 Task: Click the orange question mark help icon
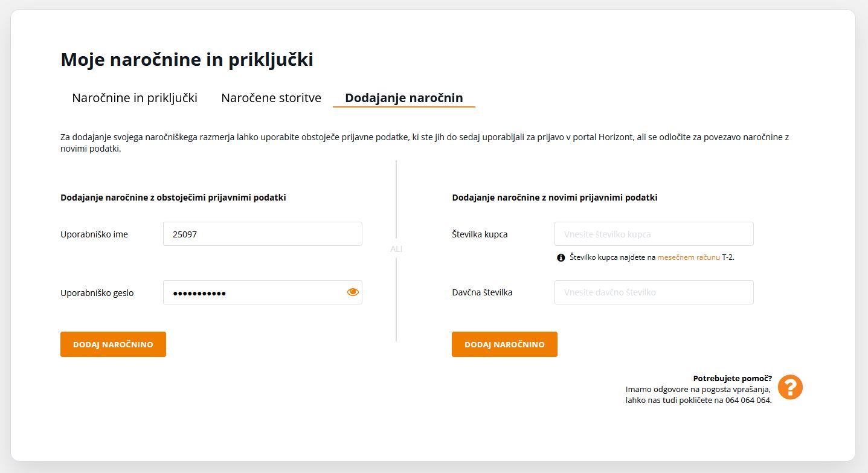tap(790, 387)
